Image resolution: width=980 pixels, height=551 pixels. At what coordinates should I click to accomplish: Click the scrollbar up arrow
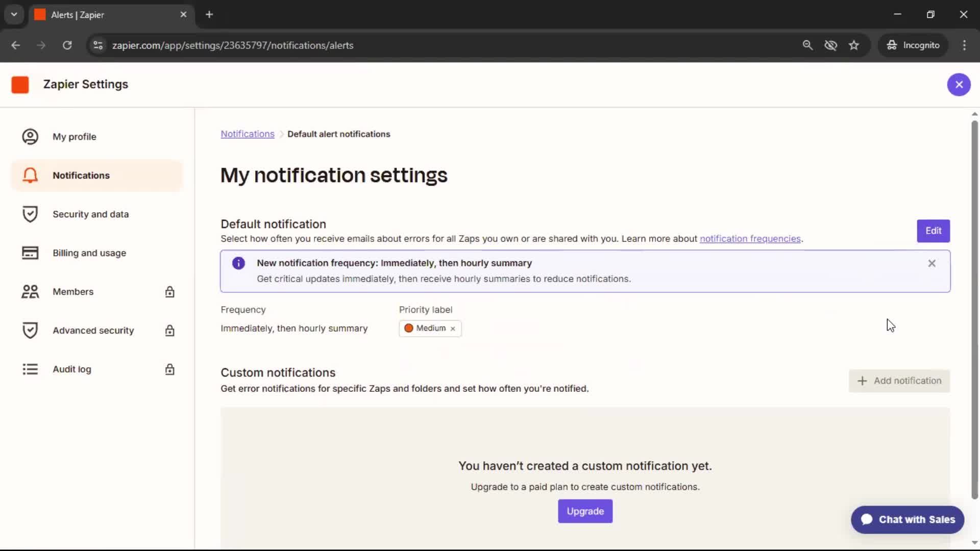[x=974, y=114]
